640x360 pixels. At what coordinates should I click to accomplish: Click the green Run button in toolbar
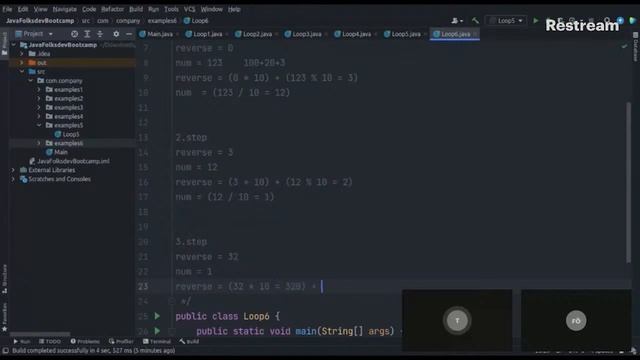point(536,20)
